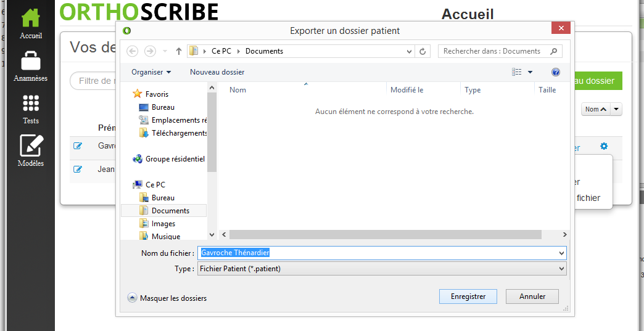The image size is (644, 331).
Task: Open the help question mark icon
Action: pos(556,72)
